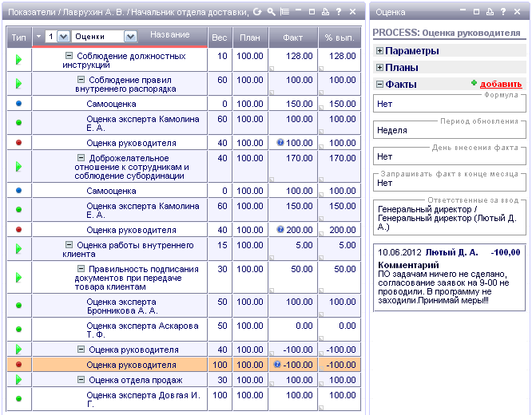
Task: Click fact value 170.00
Action: 300,158
